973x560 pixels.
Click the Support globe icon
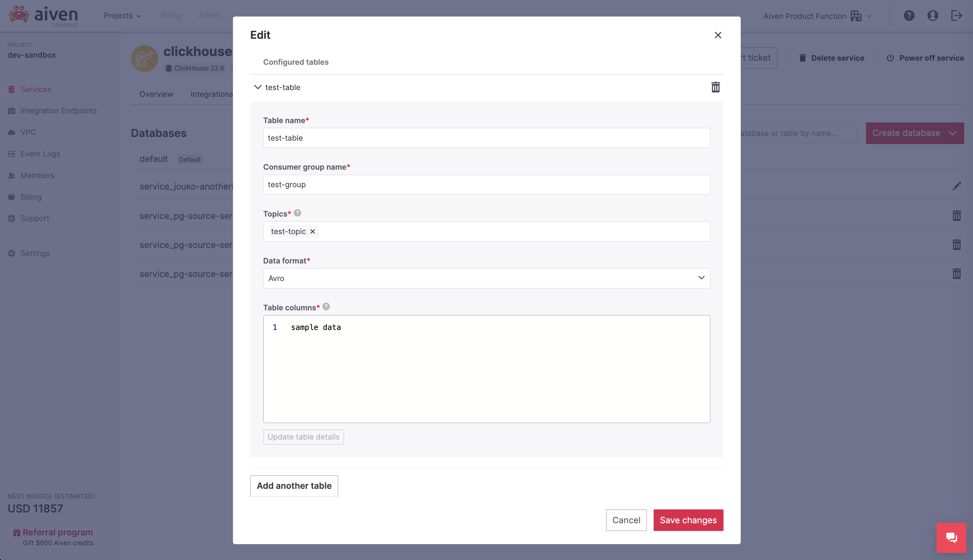click(x=11, y=218)
